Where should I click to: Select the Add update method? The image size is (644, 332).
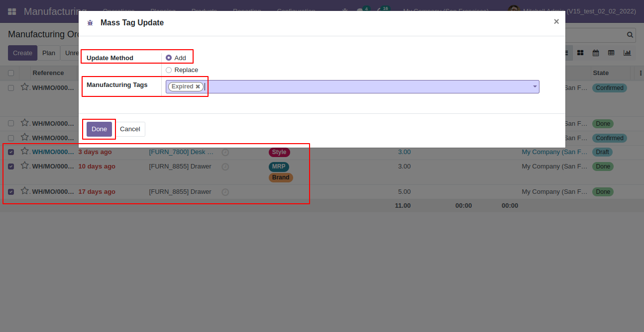[x=169, y=58]
